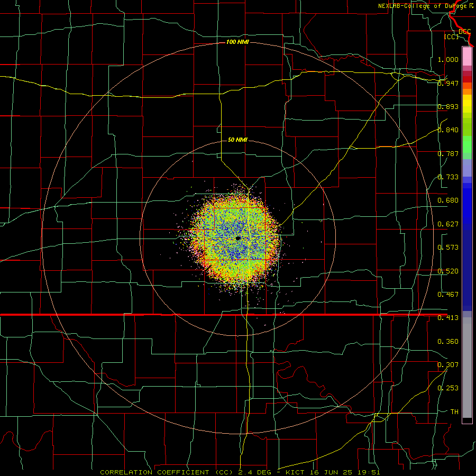Click the 0.680 scale value
Viewport: 476px width, 476px height.
[x=448, y=200]
